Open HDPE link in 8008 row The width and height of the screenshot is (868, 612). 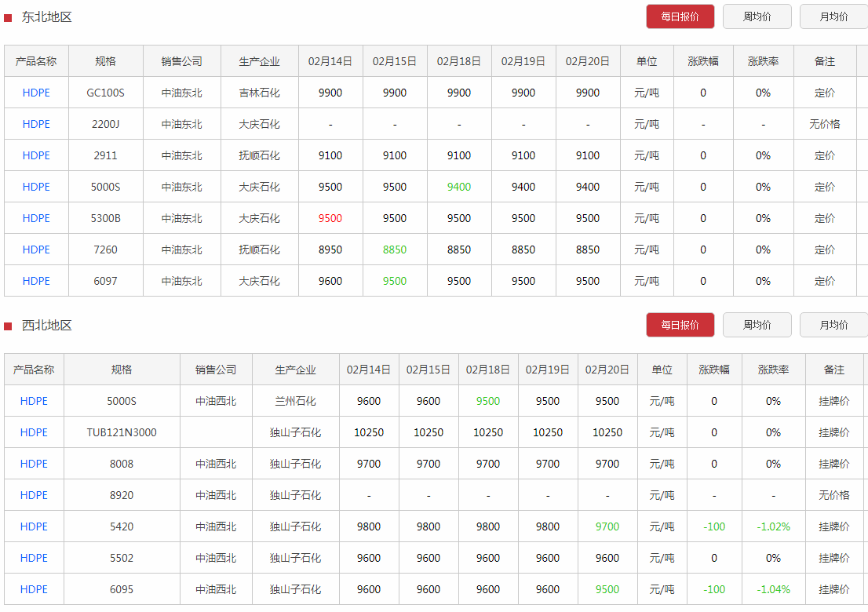click(x=34, y=464)
